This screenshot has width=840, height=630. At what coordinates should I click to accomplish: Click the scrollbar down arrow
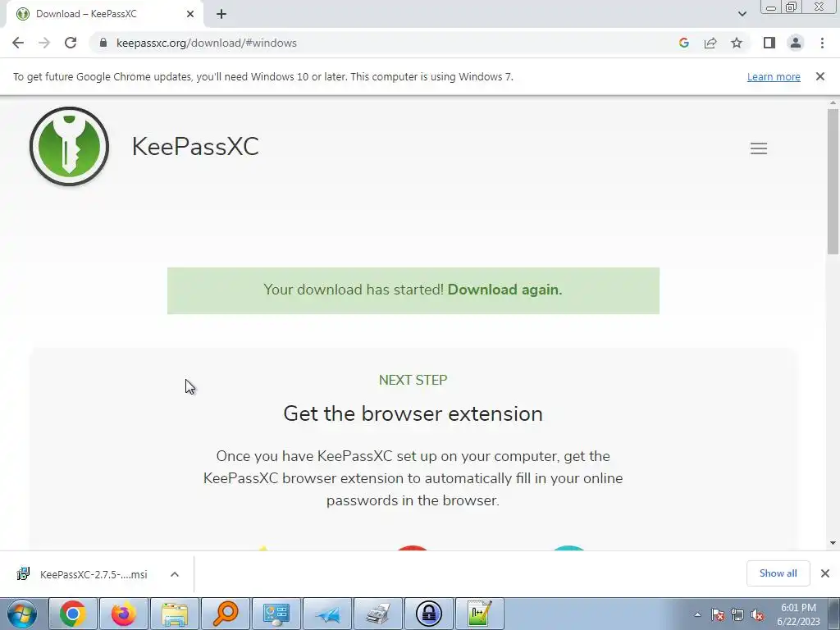pyautogui.click(x=833, y=543)
